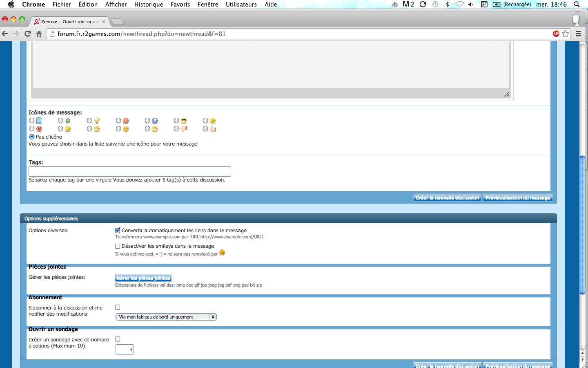Click the page vertical scrollbar thumb
588x368 pixels.
click(x=583, y=225)
